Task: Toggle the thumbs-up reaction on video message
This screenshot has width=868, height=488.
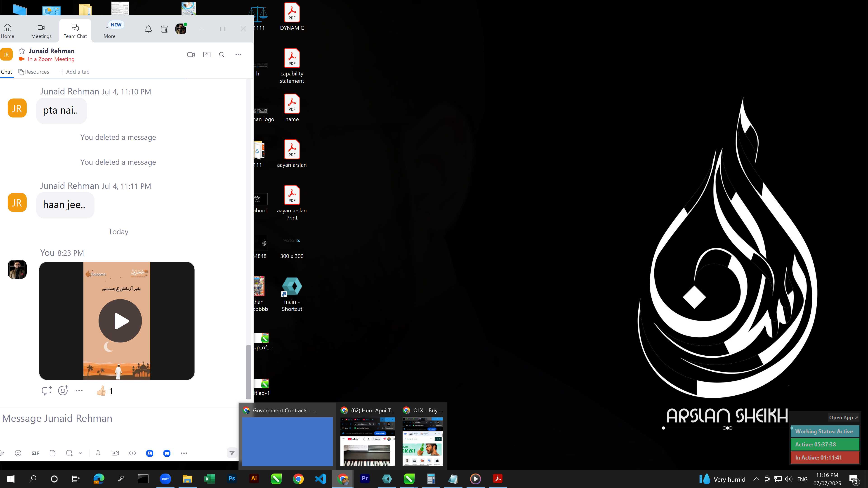Action: click(x=105, y=391)
